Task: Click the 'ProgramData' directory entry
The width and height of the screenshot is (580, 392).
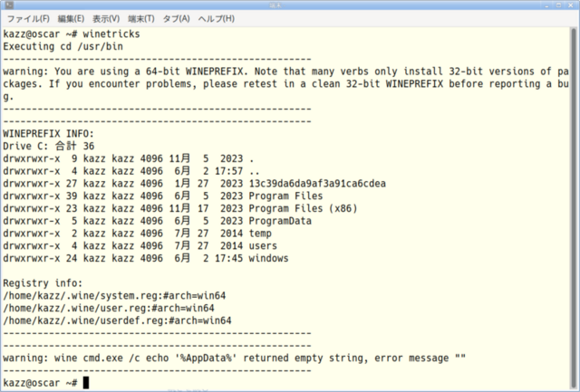Action: tap(280, 221)
